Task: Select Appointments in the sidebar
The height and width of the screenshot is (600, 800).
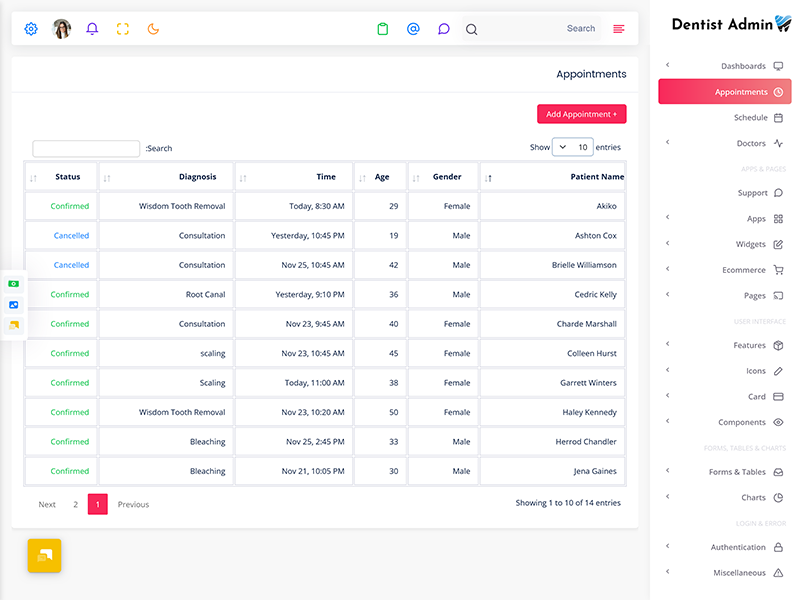Action: click(x=724, y=92)
